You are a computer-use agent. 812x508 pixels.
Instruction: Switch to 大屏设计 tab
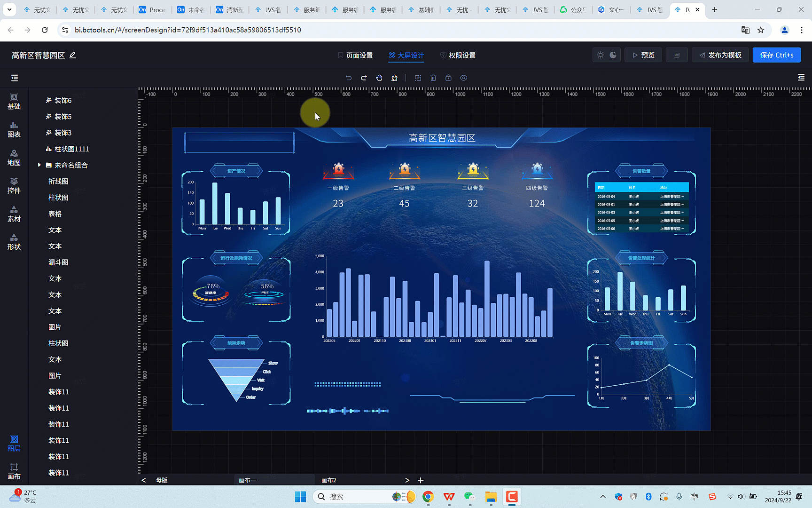(x=406, y=56)
